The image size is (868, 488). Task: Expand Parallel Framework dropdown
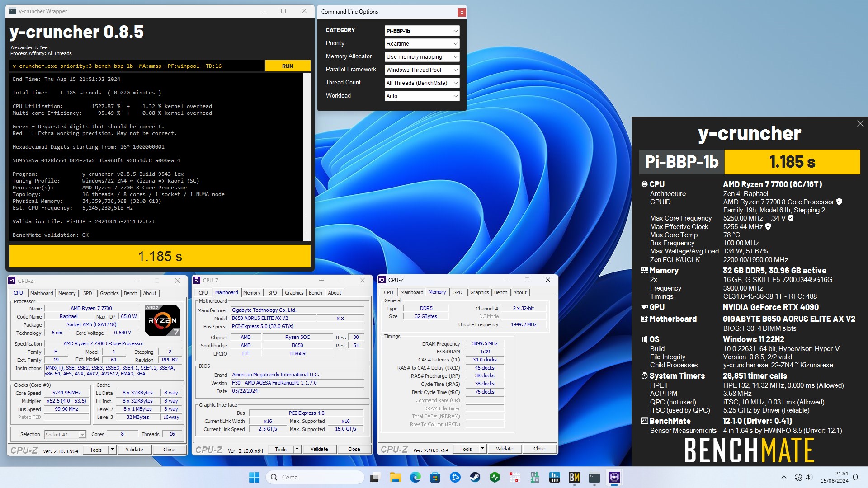422,70
